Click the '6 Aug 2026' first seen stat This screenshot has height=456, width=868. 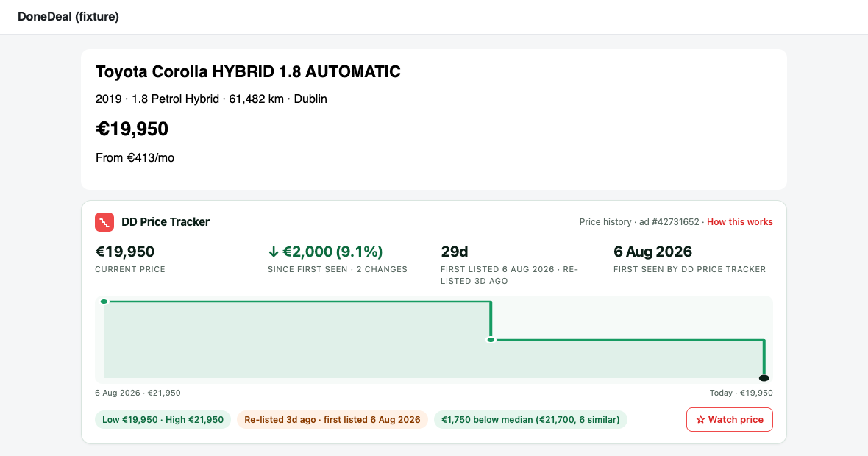pyautogui.click(x=652, y=252)
